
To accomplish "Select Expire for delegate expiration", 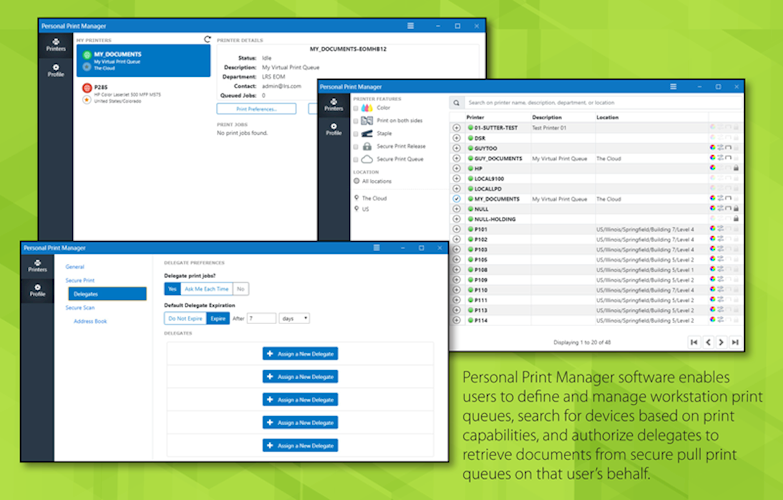I will coord(218,318).
